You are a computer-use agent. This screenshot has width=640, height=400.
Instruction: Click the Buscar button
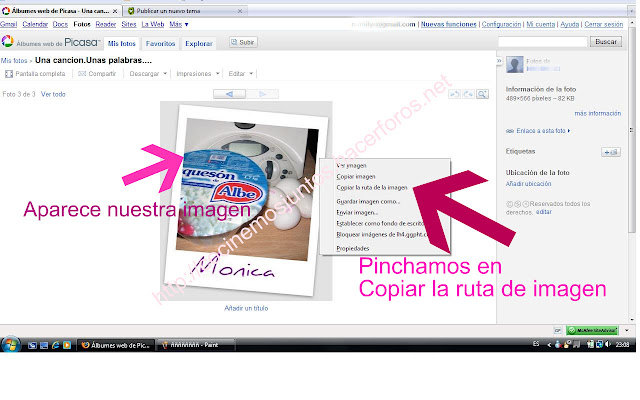(x=606, y=42)
